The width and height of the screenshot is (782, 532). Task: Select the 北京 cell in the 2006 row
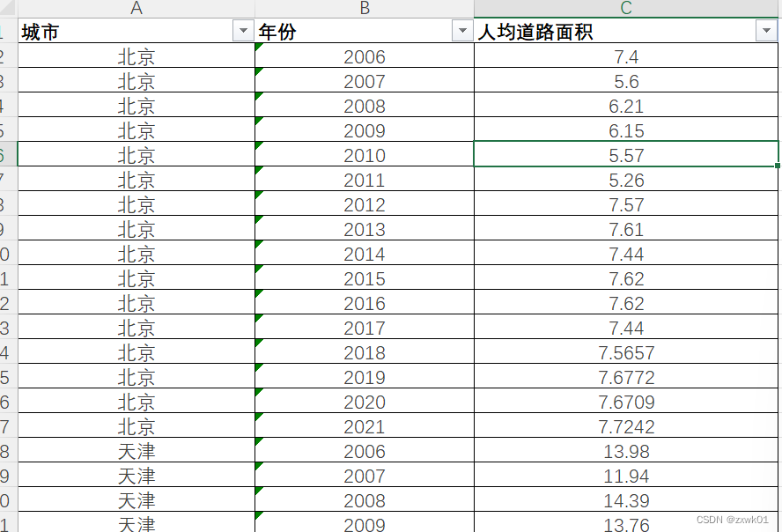point(136,55)
